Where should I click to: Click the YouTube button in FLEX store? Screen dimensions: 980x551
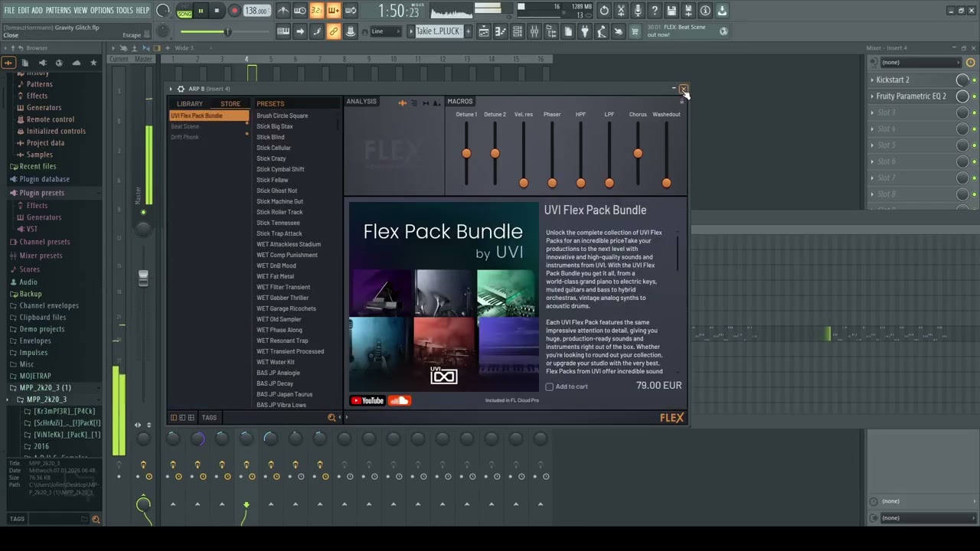pos(367,400)
